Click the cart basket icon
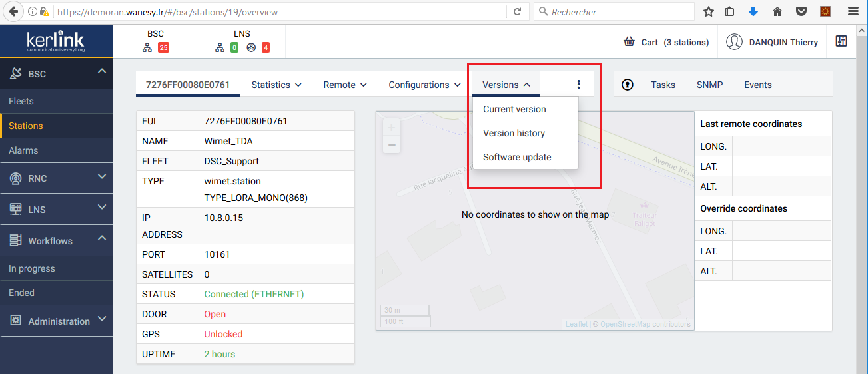 [x=629, y=42]
